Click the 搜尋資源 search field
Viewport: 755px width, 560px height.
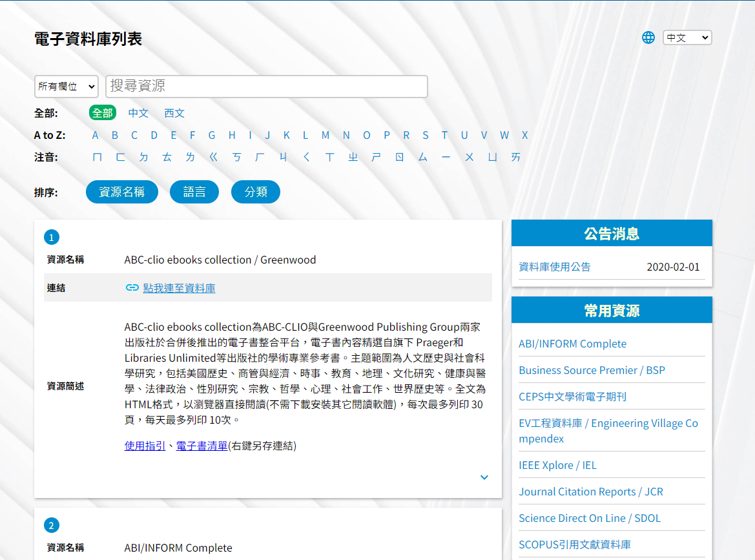coord(267,86)
